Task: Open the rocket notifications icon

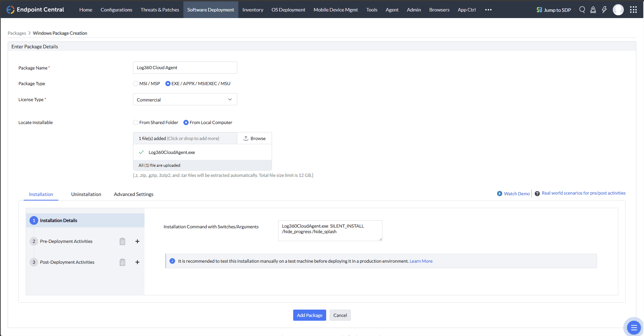Action: [x=593, y=10]
